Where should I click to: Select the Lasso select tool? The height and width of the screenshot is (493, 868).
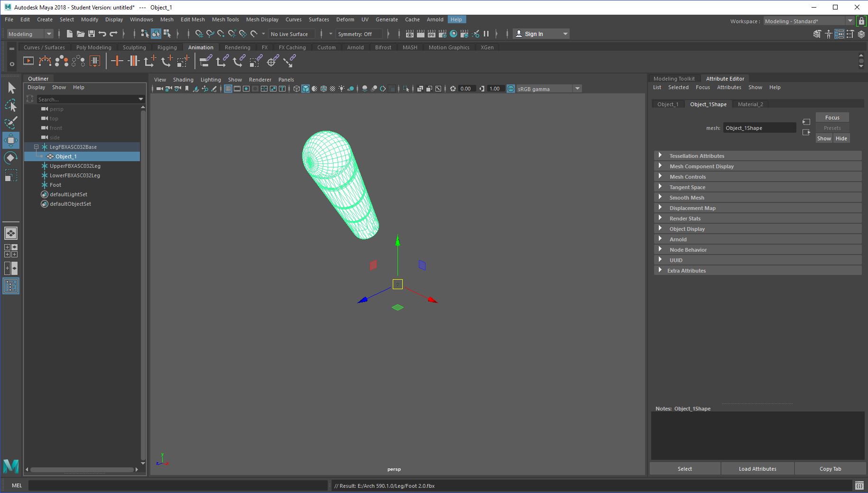tap(11, 105)
